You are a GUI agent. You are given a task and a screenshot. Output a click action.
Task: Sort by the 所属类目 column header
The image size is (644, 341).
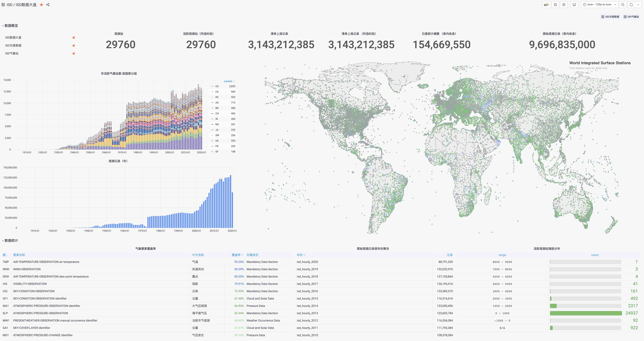[x=252, y=255]
